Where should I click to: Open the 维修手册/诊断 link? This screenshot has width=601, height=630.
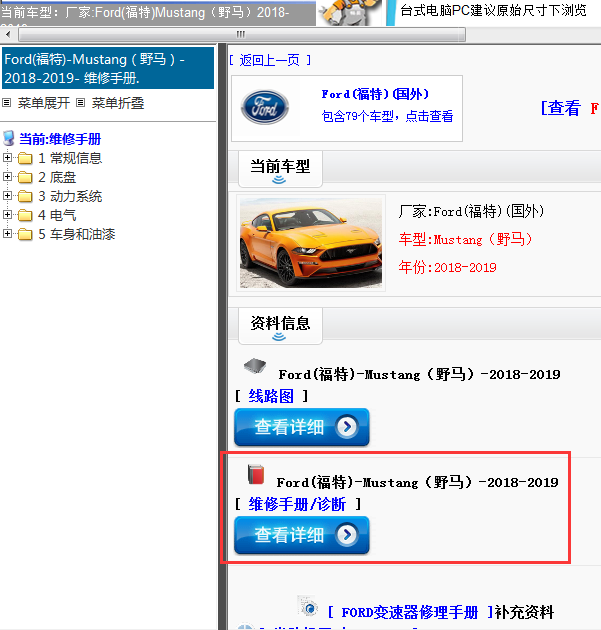[297, 504]
